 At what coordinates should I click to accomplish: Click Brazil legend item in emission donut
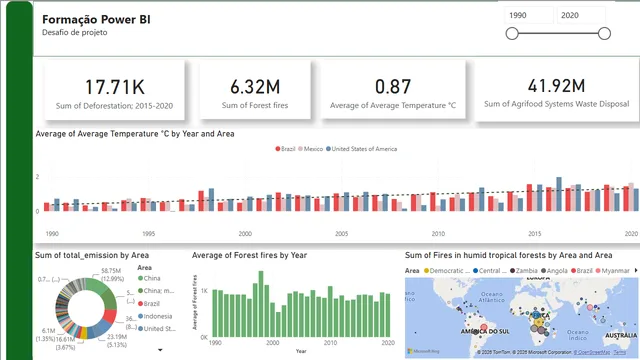149,304
